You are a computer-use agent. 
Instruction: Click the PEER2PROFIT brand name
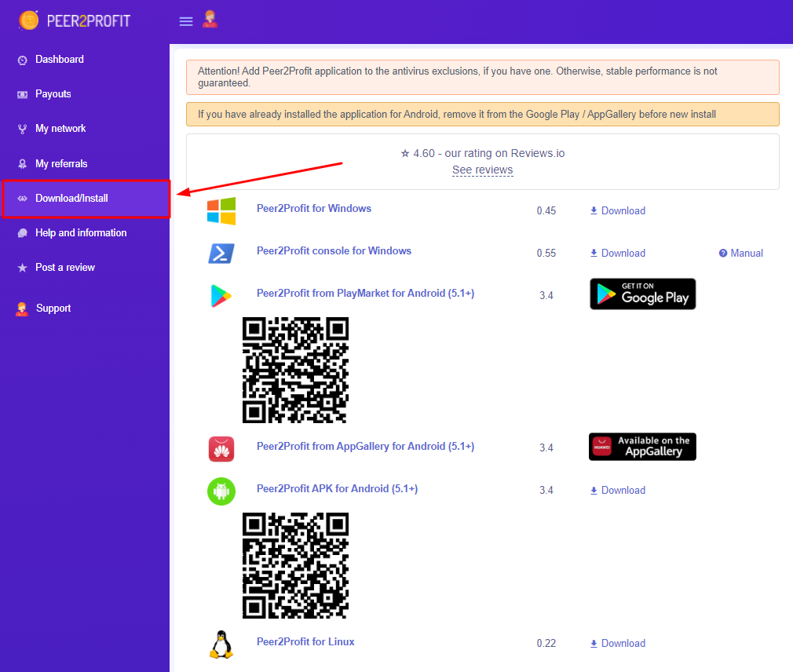tap(89, 21)
